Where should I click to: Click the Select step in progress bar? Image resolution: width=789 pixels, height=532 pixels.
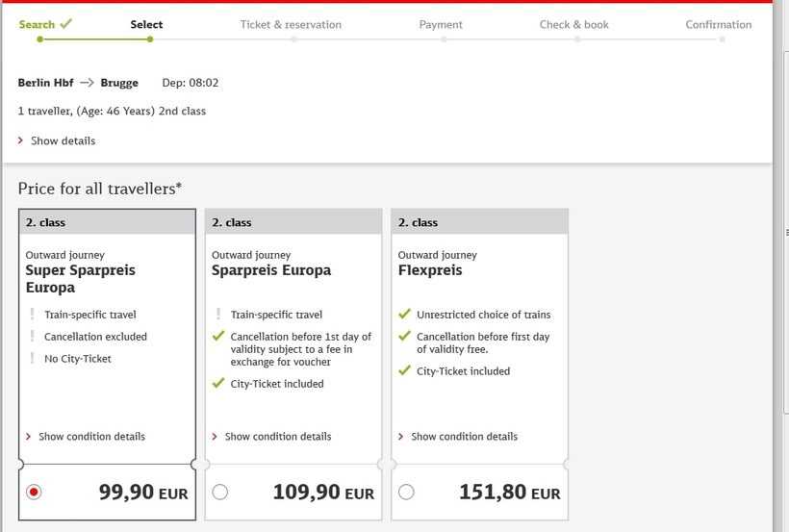point(146,25)
